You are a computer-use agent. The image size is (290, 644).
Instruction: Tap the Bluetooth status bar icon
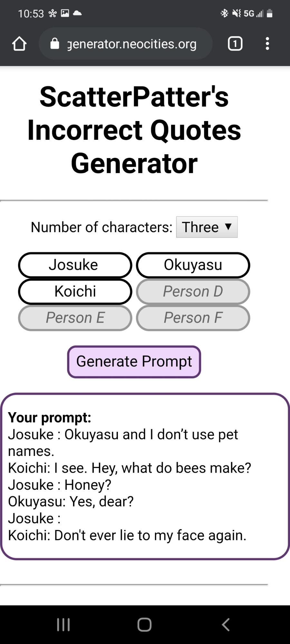coord(224,13)
